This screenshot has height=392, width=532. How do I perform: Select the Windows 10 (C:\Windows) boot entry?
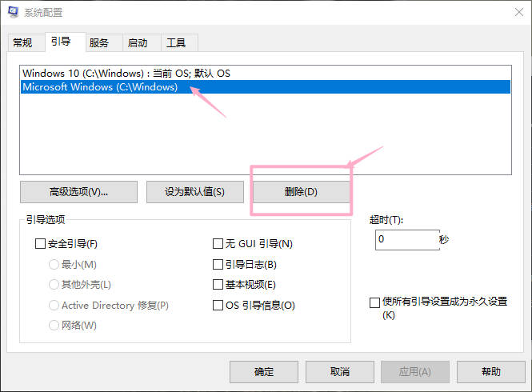point(266,74)
